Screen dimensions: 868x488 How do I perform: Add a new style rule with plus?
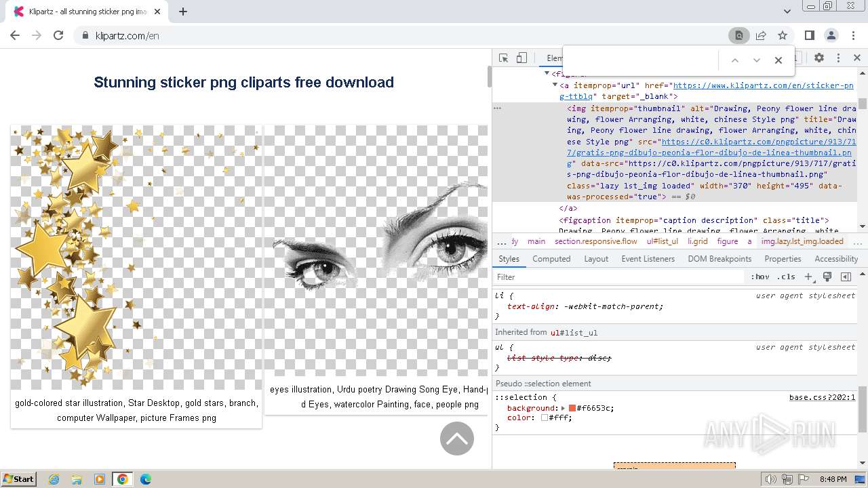point(808,277)
